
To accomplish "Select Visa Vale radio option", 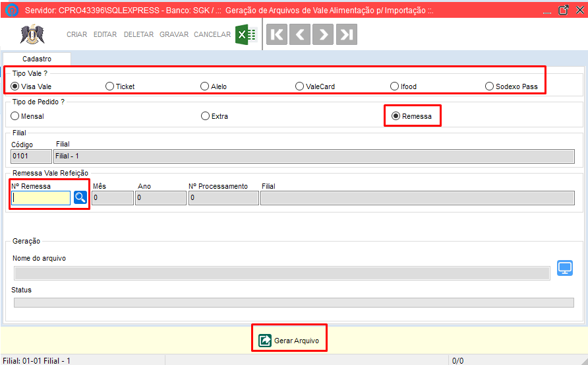I will click(31, 86).
